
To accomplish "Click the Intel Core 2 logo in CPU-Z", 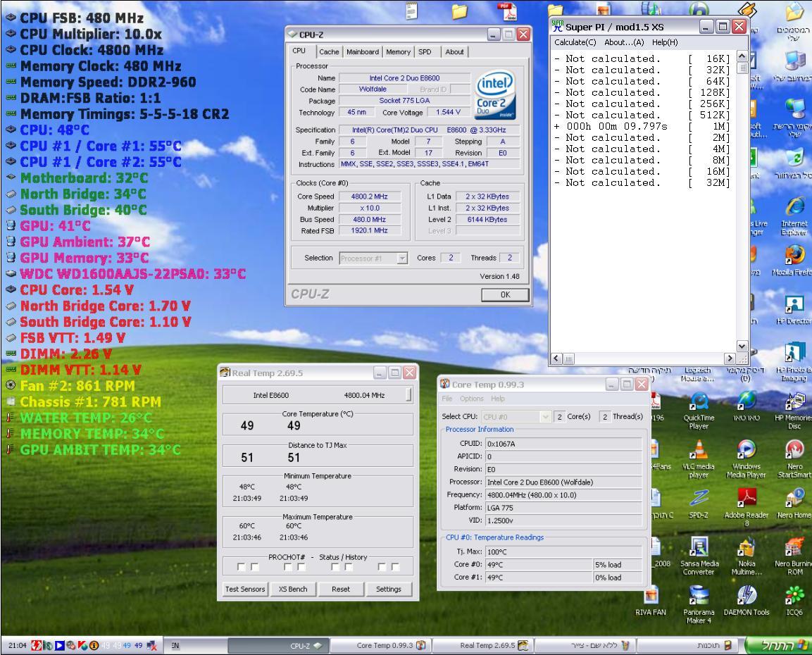I will (x=494, y=95).
